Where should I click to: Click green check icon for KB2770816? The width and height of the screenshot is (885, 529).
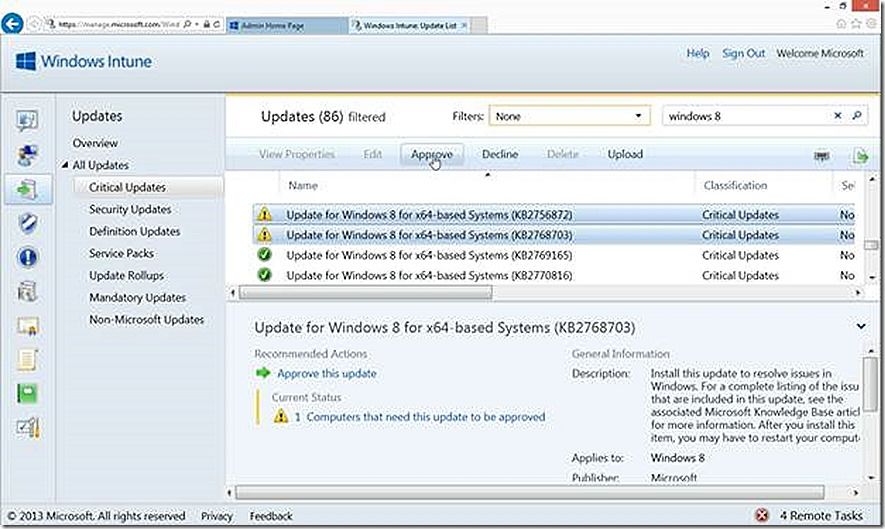[x=264, y=275]
